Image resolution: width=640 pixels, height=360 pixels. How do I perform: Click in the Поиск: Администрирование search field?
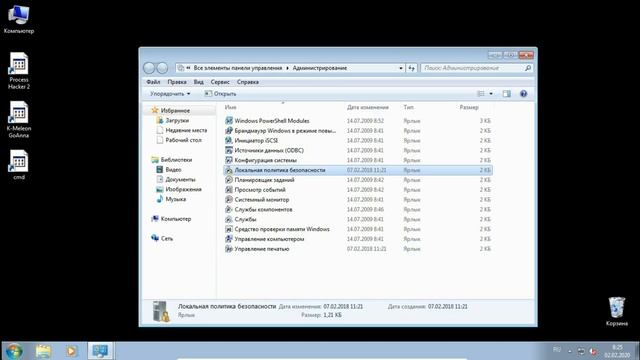472,68
